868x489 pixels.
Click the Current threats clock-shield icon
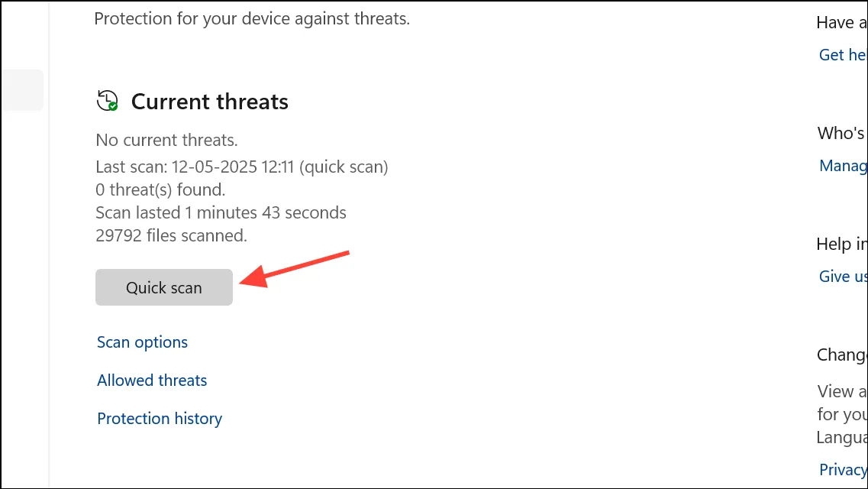(108, 101)
